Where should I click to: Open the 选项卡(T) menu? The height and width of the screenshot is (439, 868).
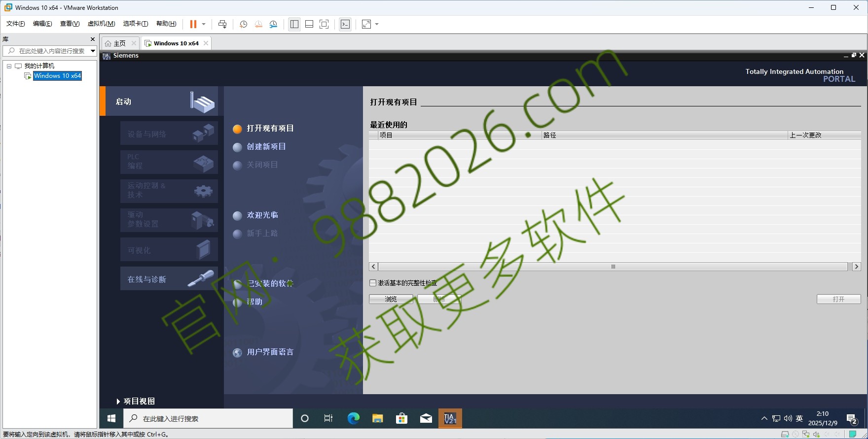(x=136, y=24)
